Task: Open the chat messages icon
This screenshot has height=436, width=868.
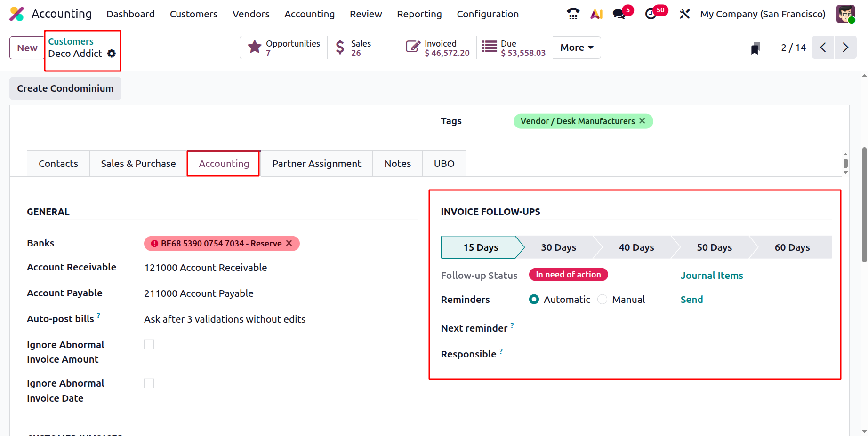Action: click(619, 14)
